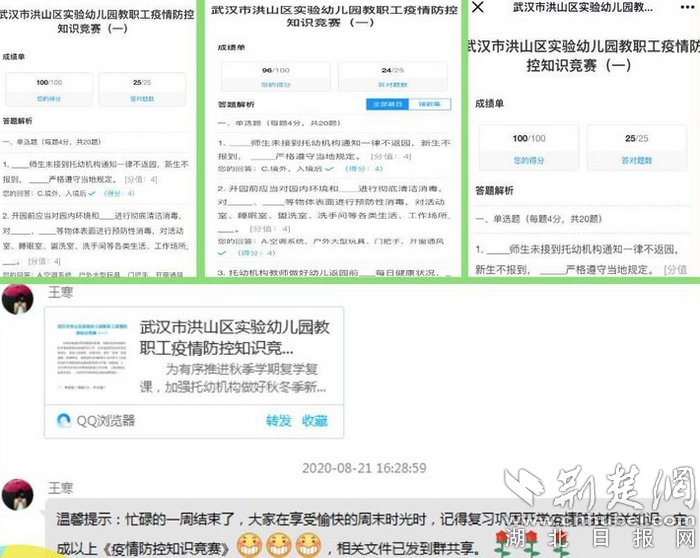
Task: Click the timestamp 2020-08-21 16:28:59
Action: click(x=364, y=468)
